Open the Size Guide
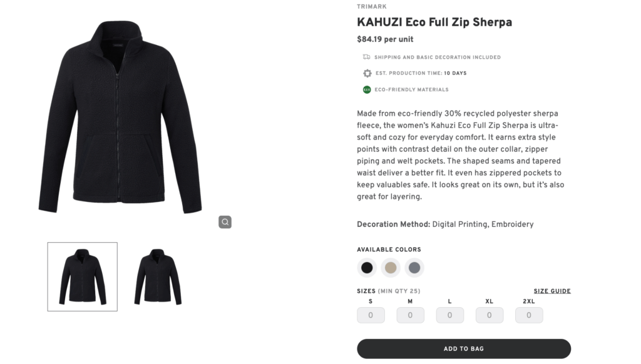Viewport: 641px width, 364px height. click(551, 291)
